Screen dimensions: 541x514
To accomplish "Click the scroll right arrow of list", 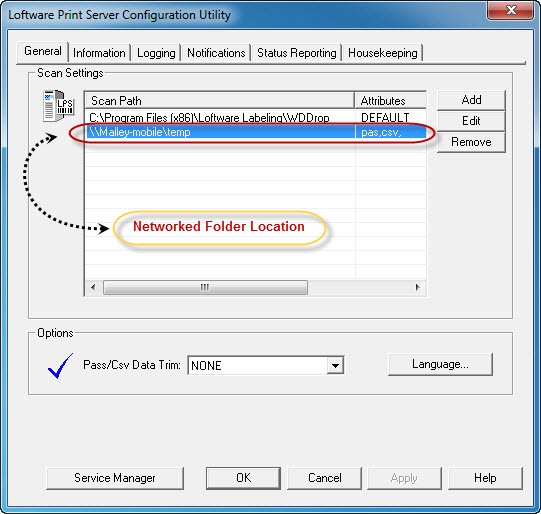I will (417, 287).
